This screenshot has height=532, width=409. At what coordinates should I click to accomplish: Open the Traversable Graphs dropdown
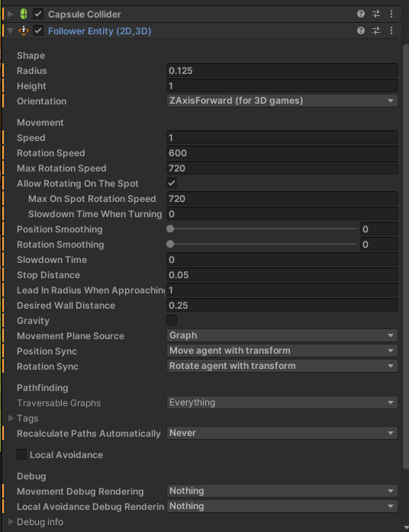[x=282, y=402]
